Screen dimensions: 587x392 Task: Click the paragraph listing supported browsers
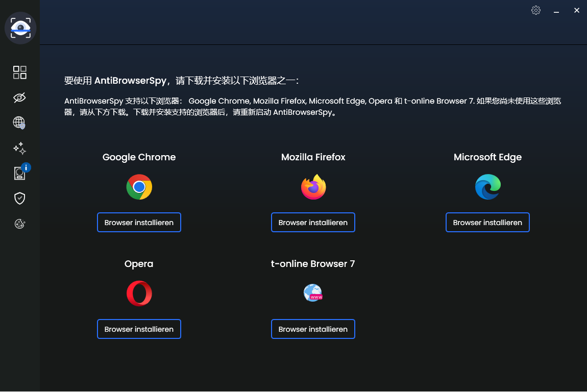[312, 107]
